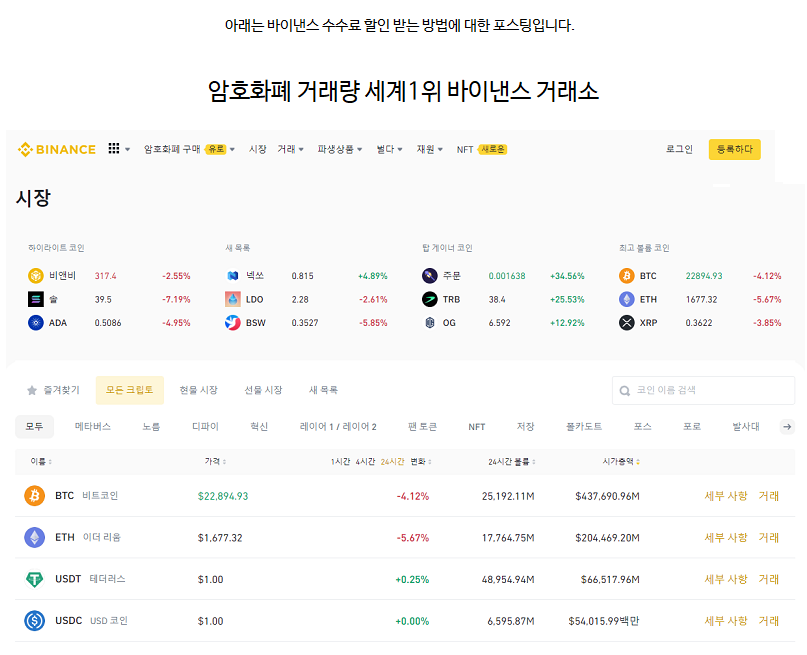Click the Tether icon in the USDT row
807x655 pixels.
coord(34,579)
